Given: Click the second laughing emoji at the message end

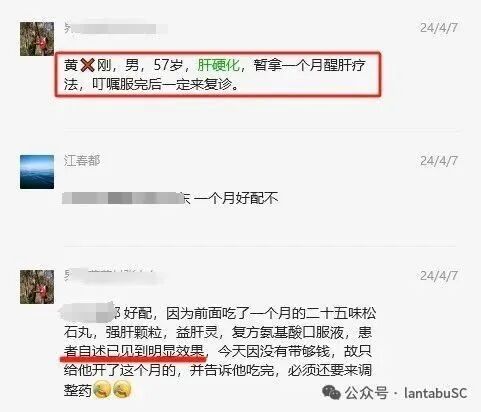Looking at the screenshot, I should coord(122,390).
